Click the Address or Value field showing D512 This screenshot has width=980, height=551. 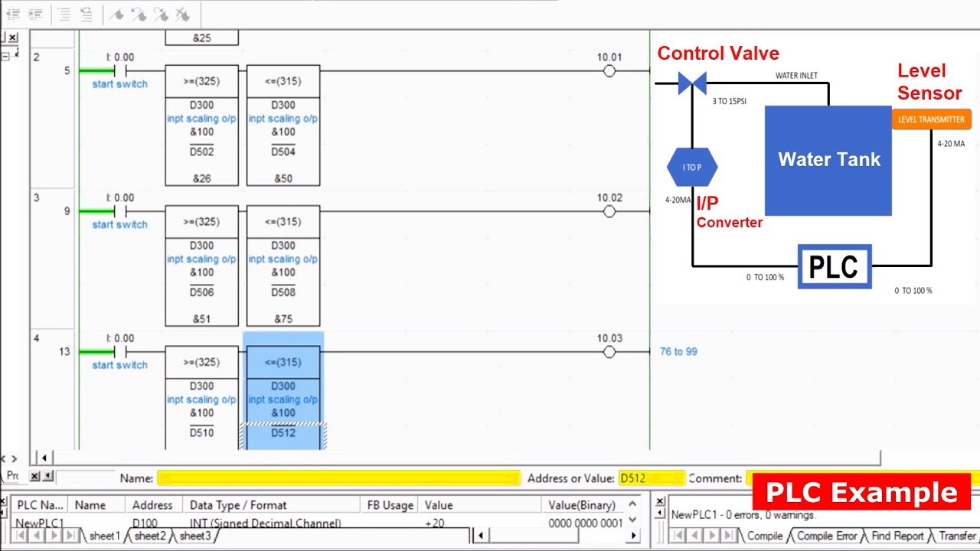pos(651,478)
